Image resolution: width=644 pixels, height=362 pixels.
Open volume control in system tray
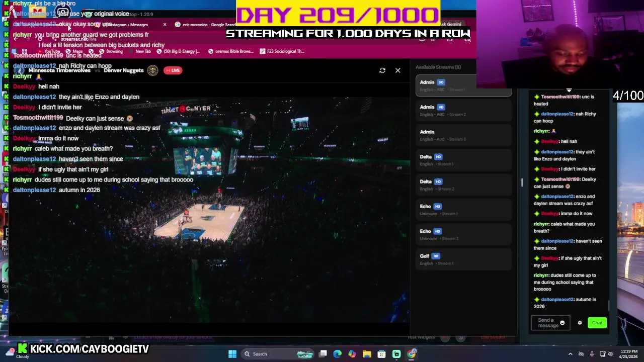click(611, 354)
